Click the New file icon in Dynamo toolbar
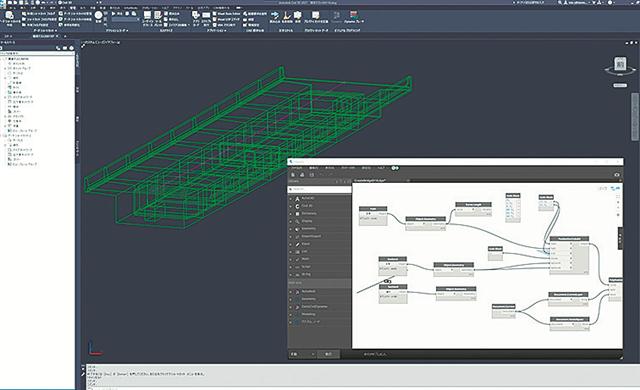The height and width of the screenshot is (390, 640). (293, 175)
